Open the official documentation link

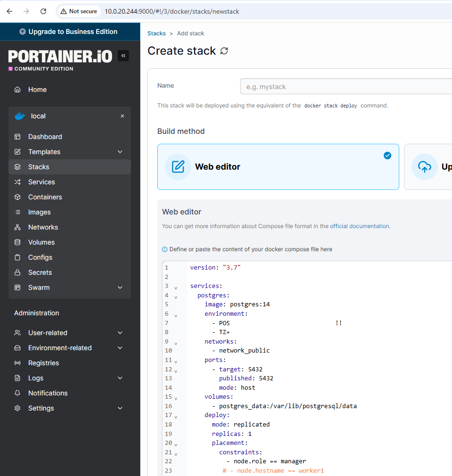pyautogui.click(x=359, y=226)
